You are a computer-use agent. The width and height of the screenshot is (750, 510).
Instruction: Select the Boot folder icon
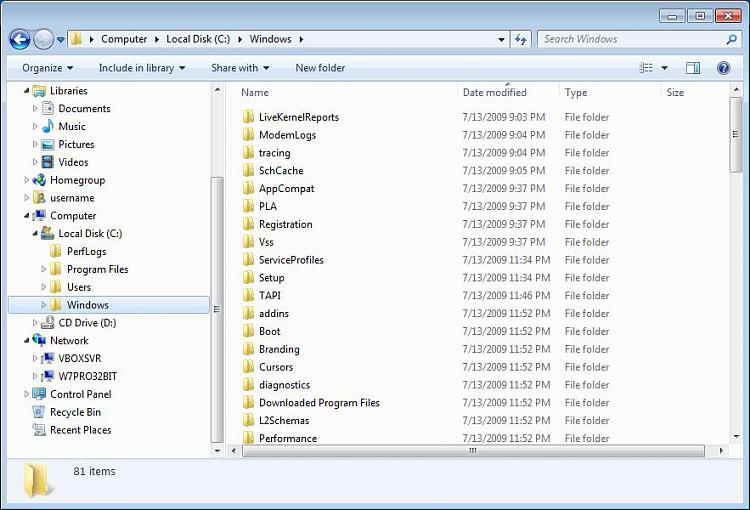(248, 331)
